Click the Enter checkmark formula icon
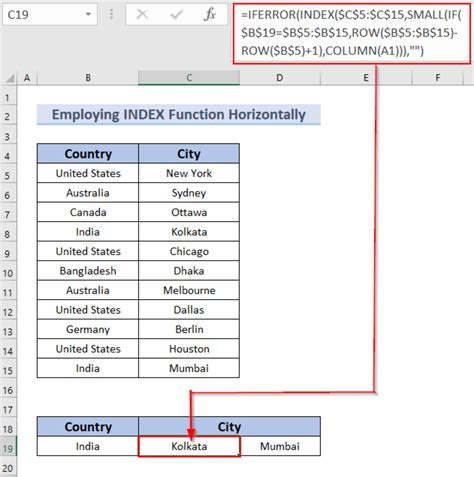474x477 pixels. coord(176,15)
